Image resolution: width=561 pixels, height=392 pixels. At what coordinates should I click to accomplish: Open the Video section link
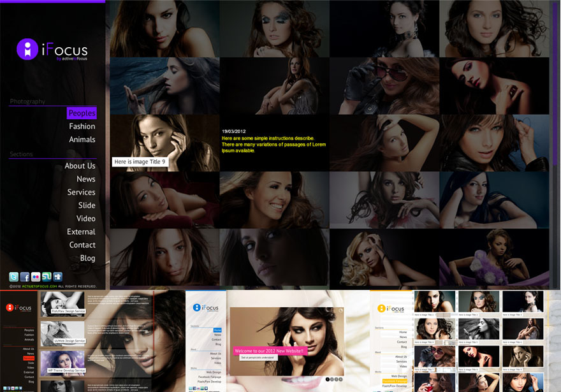pyautogui.click(x=86, y=219)
